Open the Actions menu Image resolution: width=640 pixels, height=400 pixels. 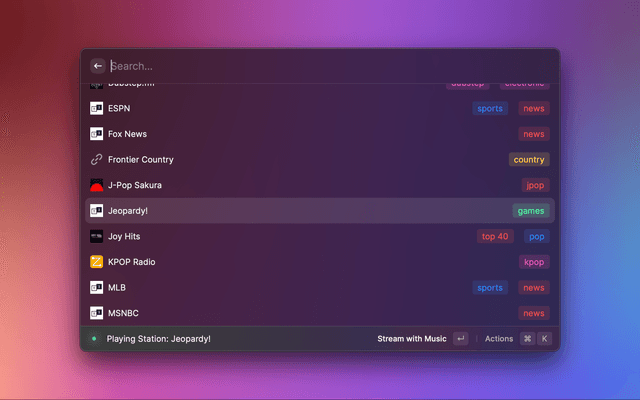click(x=499, y=339)
